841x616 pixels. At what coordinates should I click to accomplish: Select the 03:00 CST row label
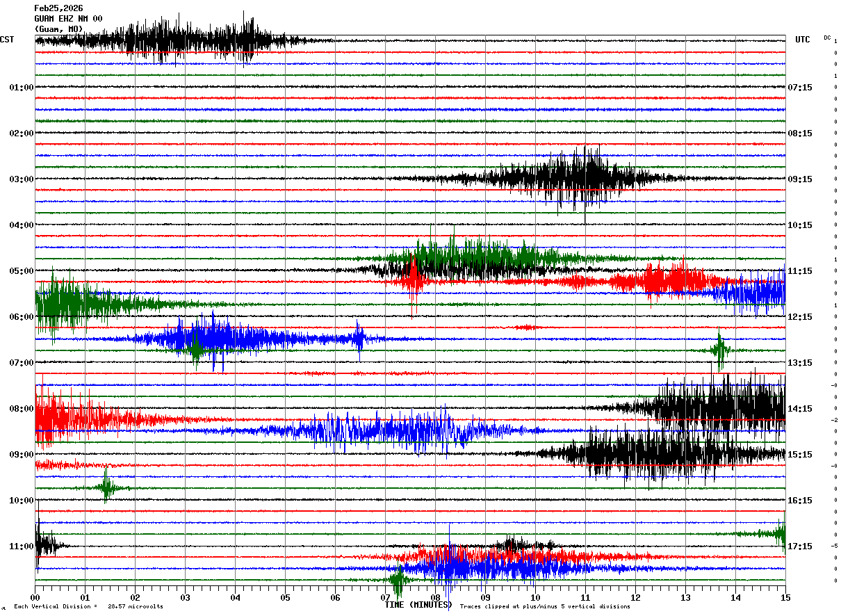pyautogui.click(x=22, y=179)
